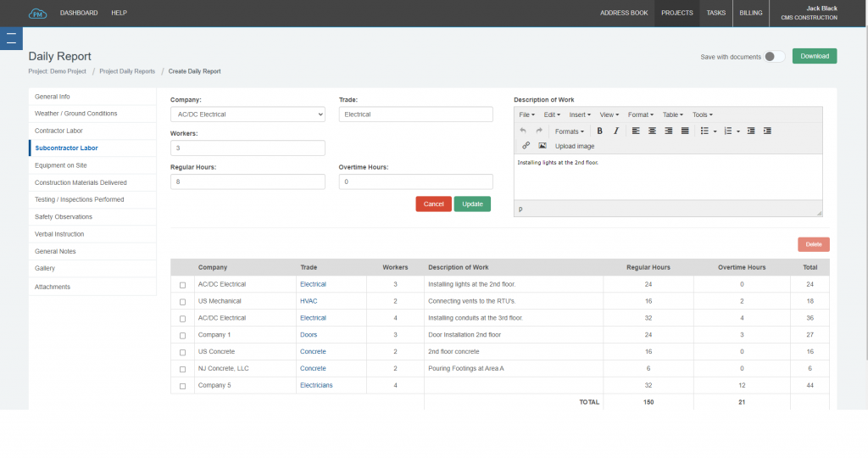Select General Info section

pos(92,97)
